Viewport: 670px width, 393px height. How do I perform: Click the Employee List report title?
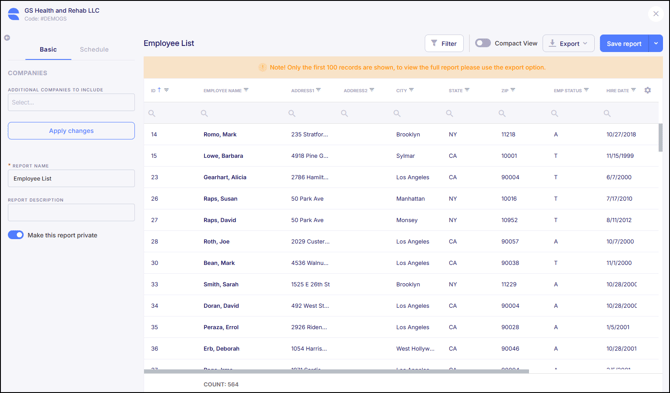169,43
